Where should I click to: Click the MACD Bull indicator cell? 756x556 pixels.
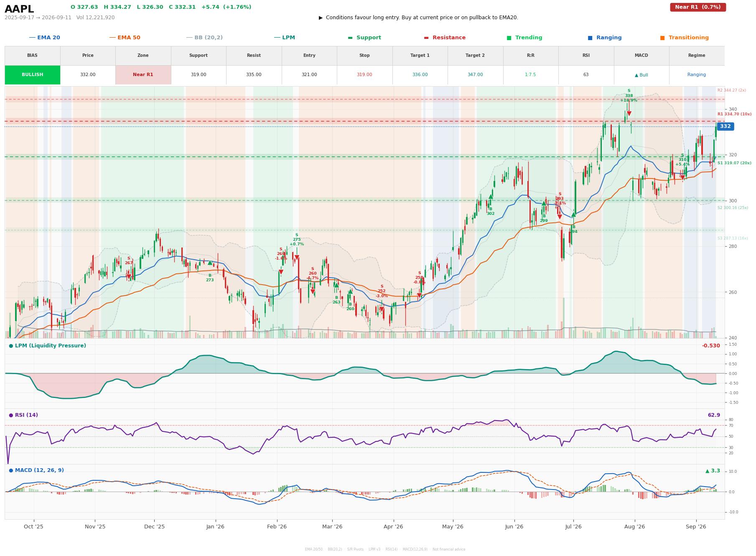pyautogui.click(x=641, y=75)
